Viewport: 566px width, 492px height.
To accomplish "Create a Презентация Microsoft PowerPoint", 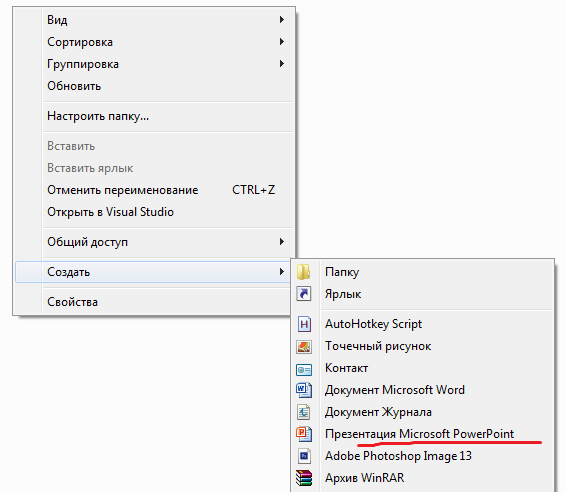I will (423, 434).
